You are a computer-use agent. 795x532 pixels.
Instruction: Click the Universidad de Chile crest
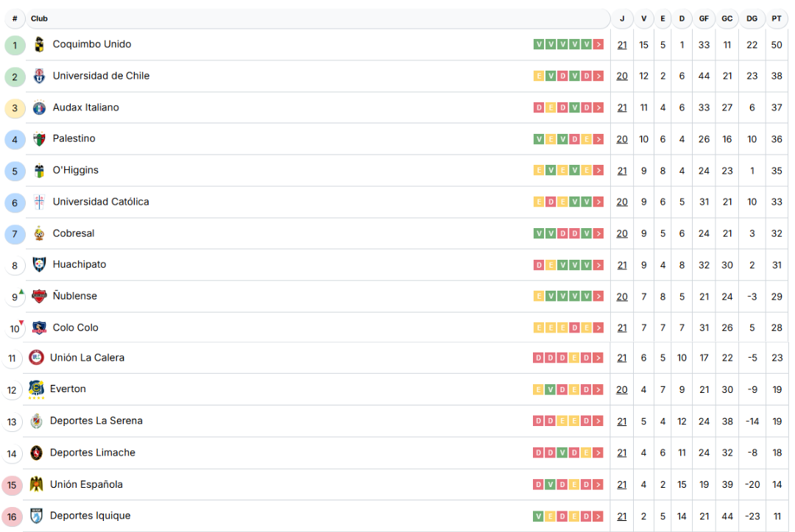coord(39,76)
